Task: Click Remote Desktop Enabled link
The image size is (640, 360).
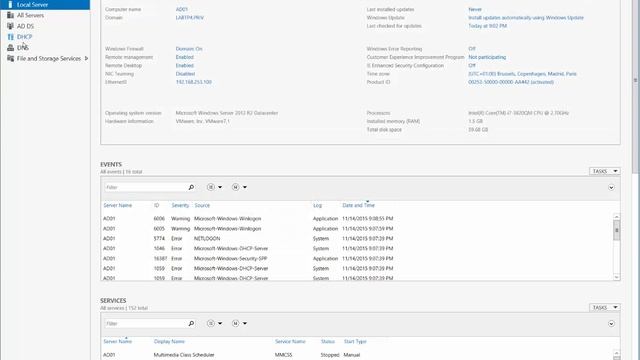Action: [184, 65]
